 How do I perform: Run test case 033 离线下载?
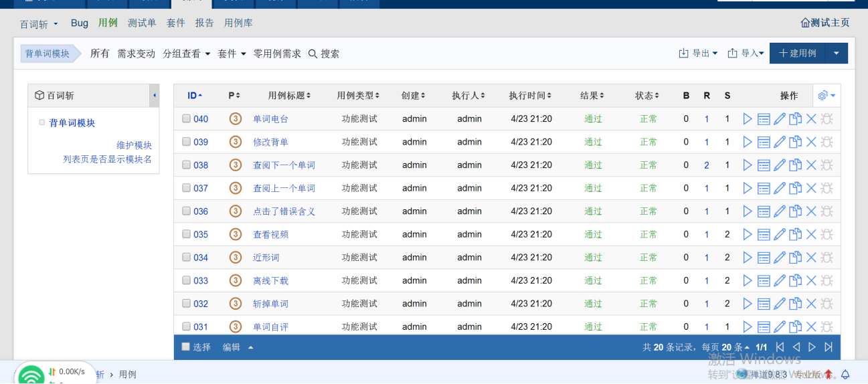click(x=748, y=280)
